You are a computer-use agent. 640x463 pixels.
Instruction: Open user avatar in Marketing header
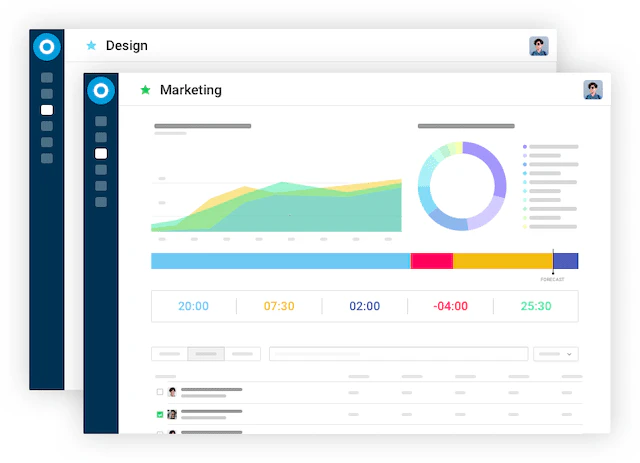pos(593,90)
